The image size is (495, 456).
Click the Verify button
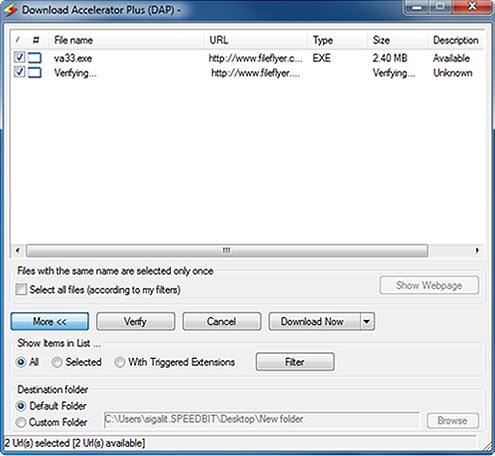coord(136,321)
